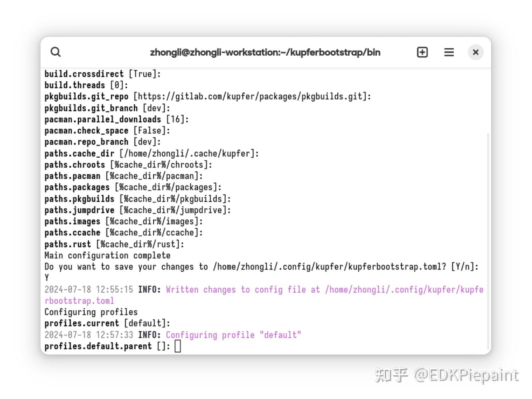Click the pacman.parallel_downloads [16] line
The width and height of the screenshot is (532, 399).
[x=117, y=119]
